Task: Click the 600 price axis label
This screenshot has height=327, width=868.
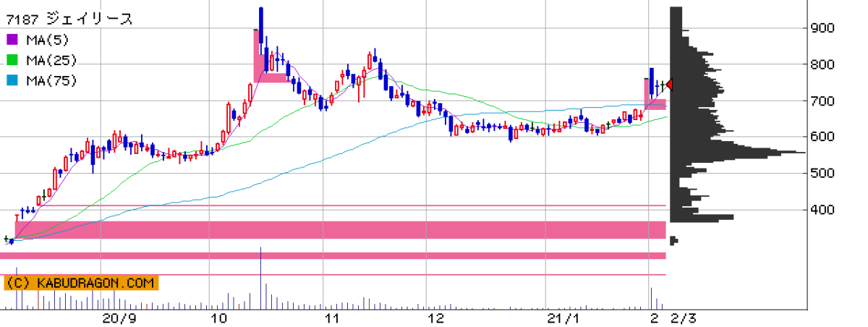Action: [824, 137]
